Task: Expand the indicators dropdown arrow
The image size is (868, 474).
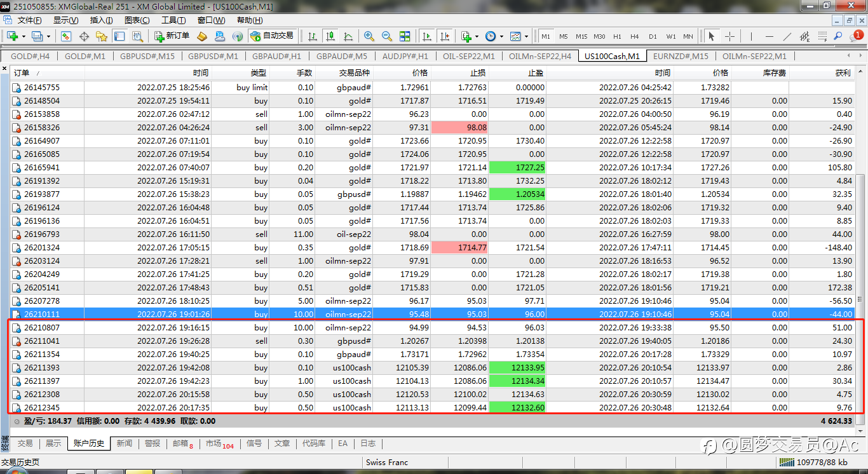Action: 477,36
